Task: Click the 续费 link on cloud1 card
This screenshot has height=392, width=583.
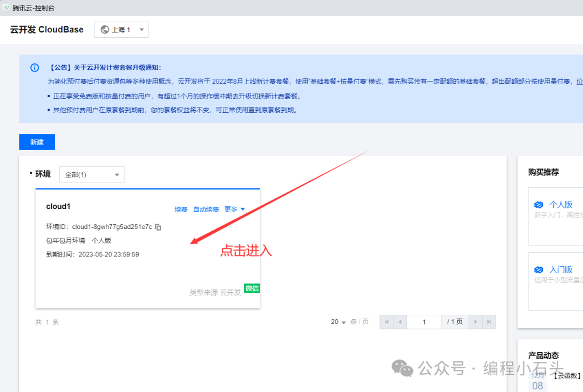Action: coord(181,209)
